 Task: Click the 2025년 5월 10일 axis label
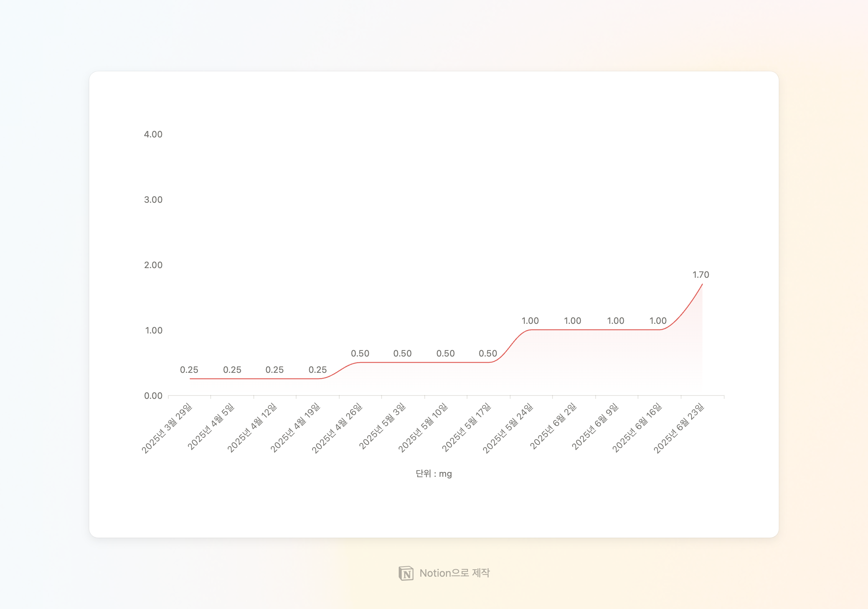422,429
